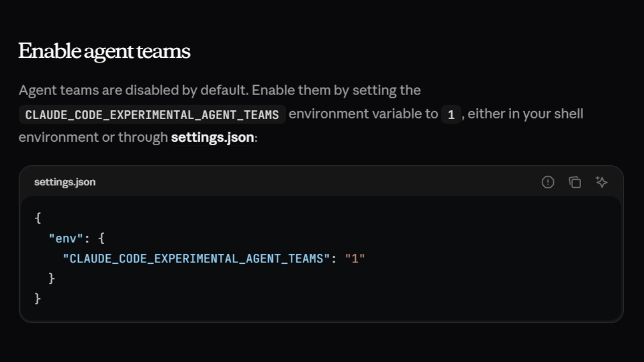
Task: Click the report incorrect code icon
Action: click(x=548, y=182)
